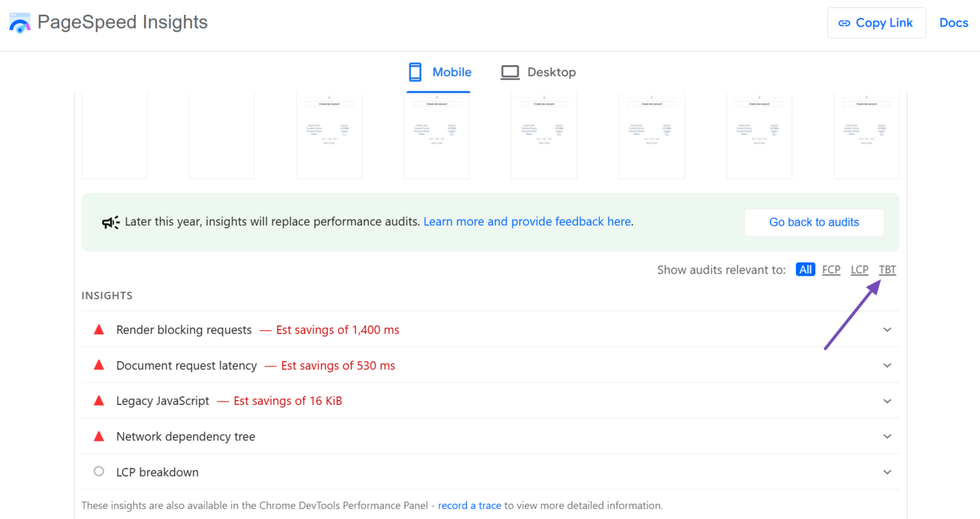The height and width of the screenshot is (519, 980).
Task: Click the Network dependency tree title
Action: (185, 436)
